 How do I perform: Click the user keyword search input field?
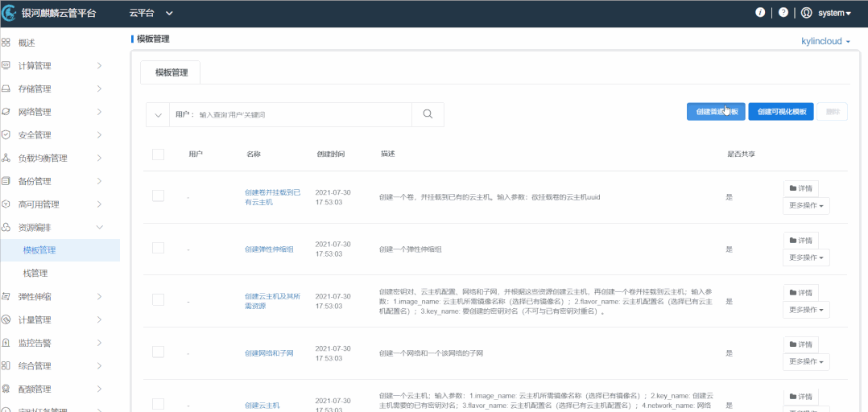click(302, 115)
